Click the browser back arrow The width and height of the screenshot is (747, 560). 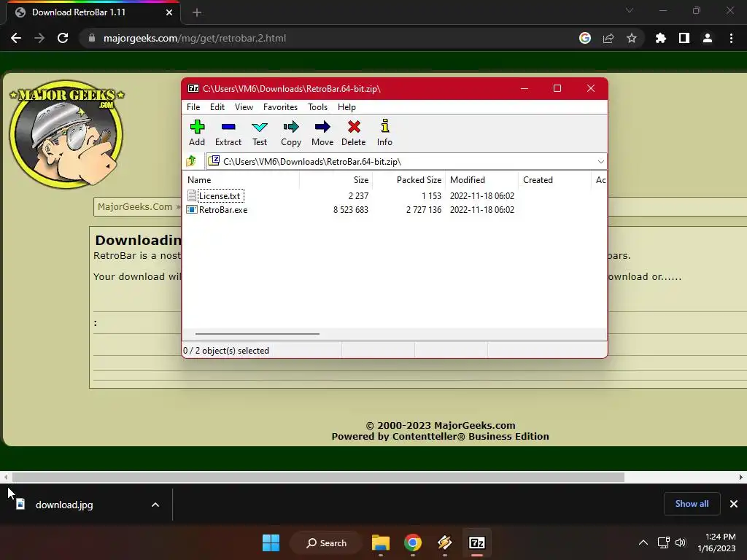click(16, 38)
